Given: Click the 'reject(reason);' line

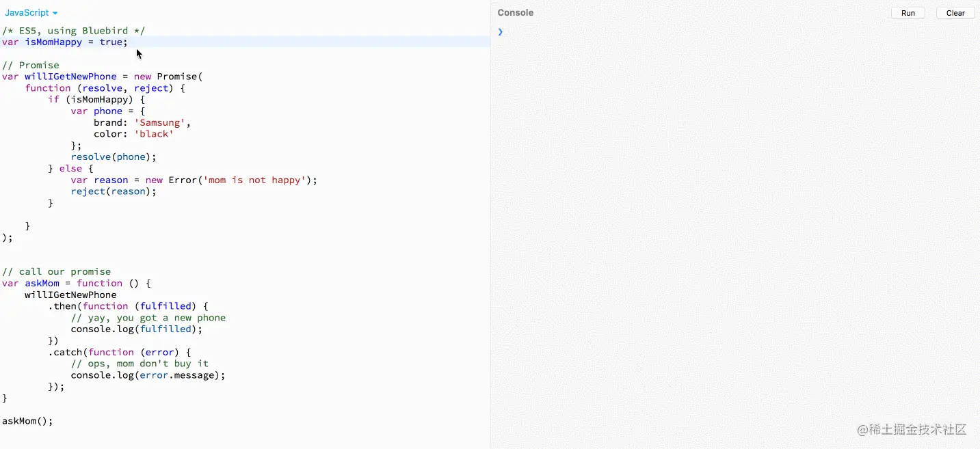Looking at the screenshot, I should click(x=114, y=191).
